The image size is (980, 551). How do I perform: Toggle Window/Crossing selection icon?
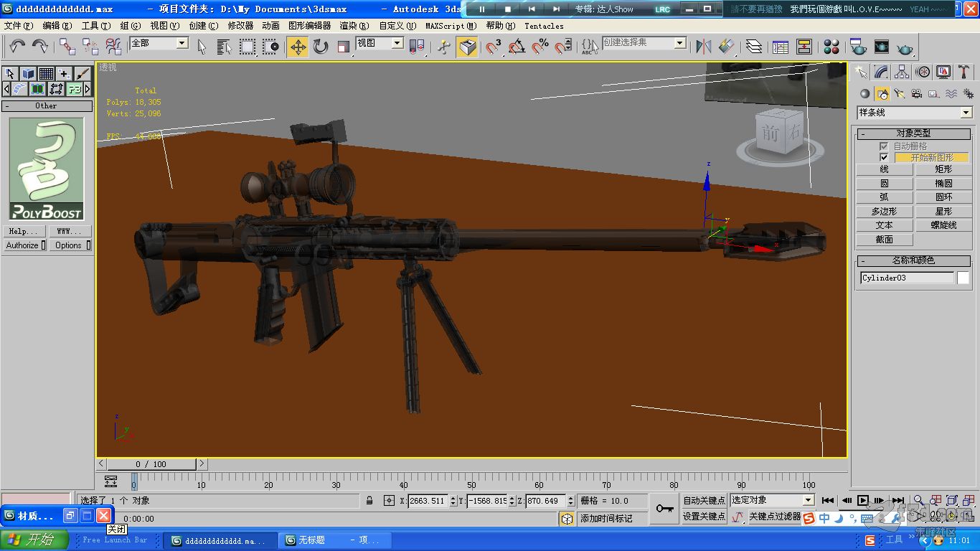pos(270,47)
